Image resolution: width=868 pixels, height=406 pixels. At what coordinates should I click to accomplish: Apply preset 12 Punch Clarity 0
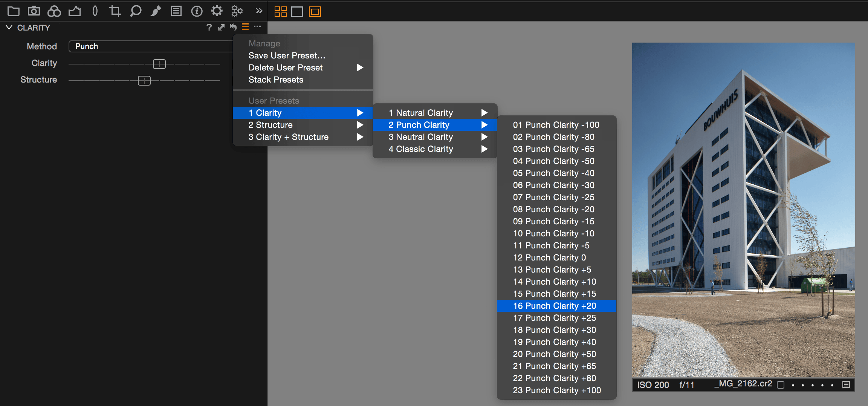[557, 257]
